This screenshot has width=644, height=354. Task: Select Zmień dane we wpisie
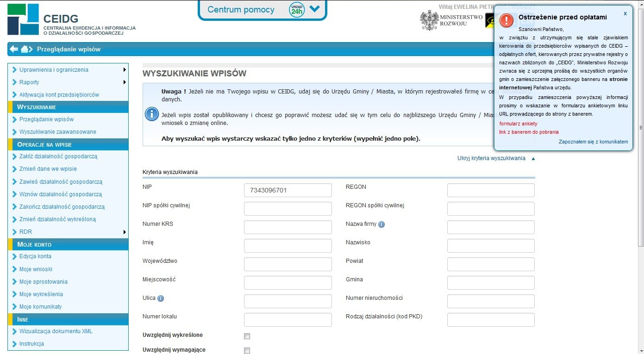(48, 169)
